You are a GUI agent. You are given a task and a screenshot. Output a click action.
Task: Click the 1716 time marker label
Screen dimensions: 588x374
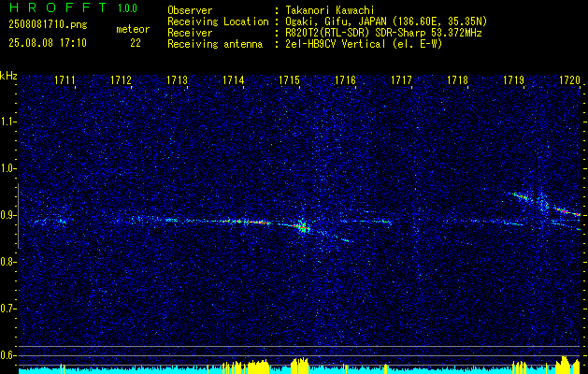[x=345, y=80]
